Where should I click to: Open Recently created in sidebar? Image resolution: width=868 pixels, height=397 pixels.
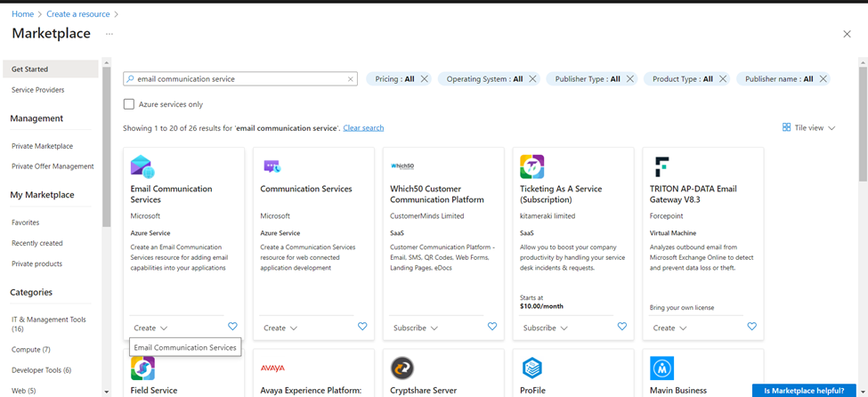[37, 243]
